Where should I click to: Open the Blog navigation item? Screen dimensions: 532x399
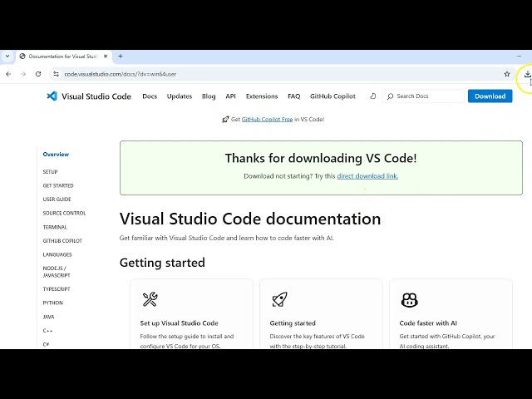point(209,96)
